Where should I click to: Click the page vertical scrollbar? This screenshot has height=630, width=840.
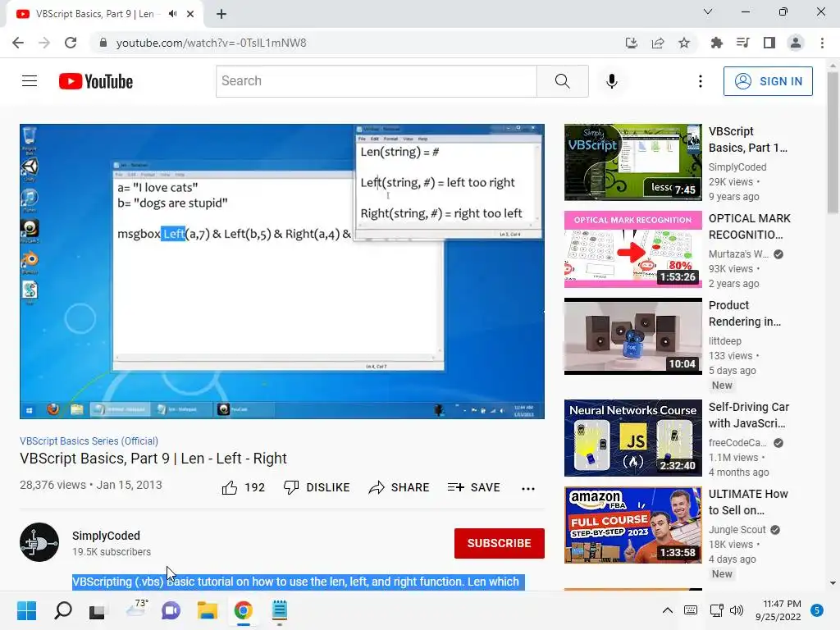coord(833,144)
